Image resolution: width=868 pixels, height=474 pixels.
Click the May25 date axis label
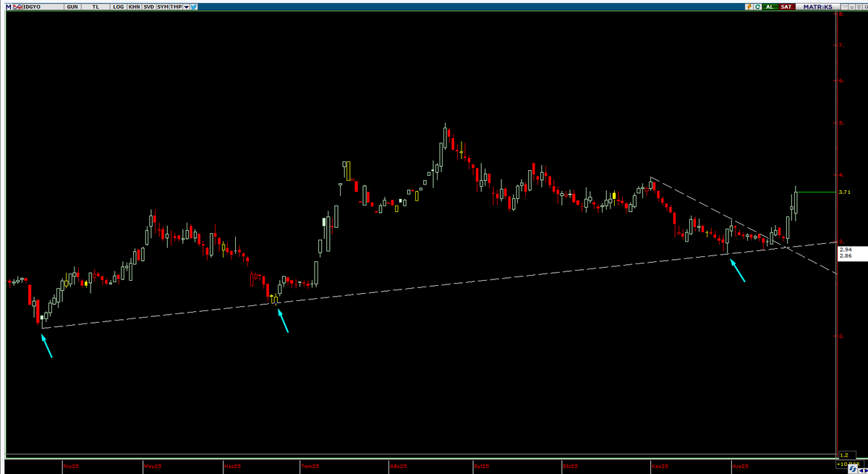point(152,467)
